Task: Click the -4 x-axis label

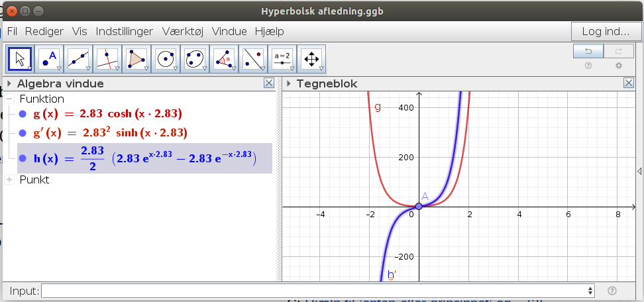Action: (321, 214)
